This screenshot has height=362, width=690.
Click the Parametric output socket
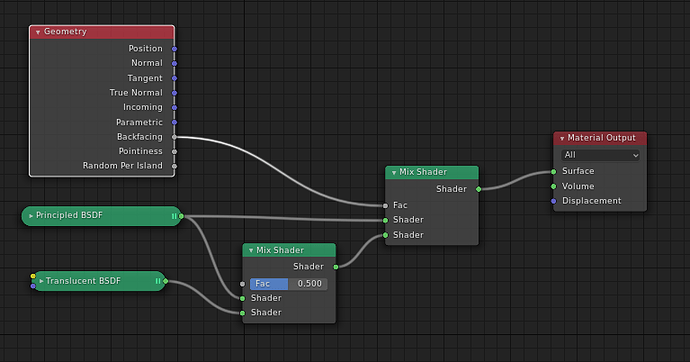point(174,122)
